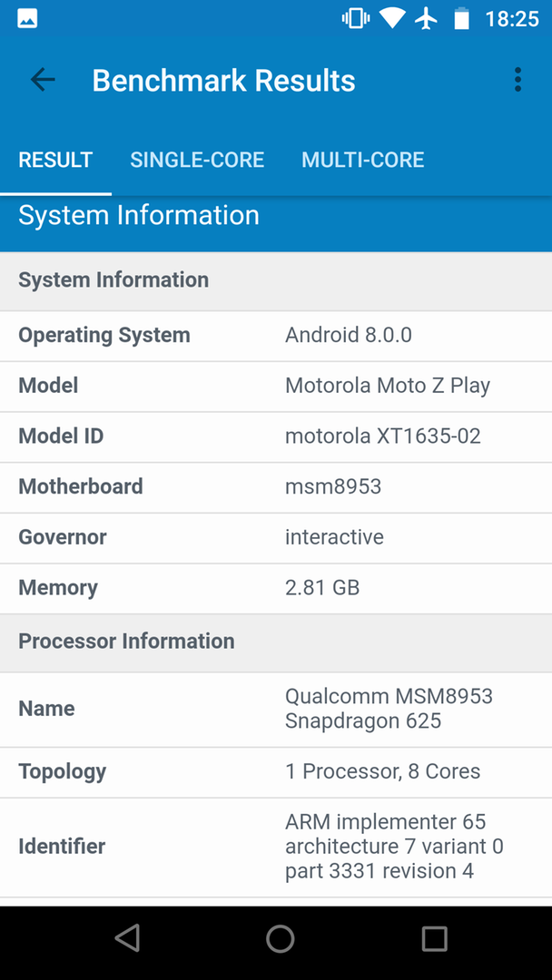The image size is (552, 980).
Task: Switch to the MULTI-CORE tab
Action: [x=362, y=160]
